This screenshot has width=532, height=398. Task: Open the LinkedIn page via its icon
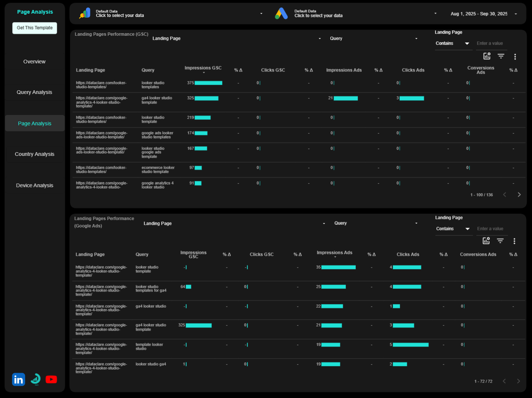click(x=18, y=379)
